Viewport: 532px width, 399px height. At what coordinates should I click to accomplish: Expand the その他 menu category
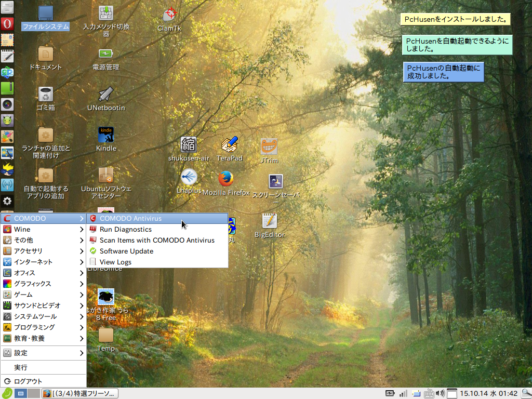coord(43,240)
